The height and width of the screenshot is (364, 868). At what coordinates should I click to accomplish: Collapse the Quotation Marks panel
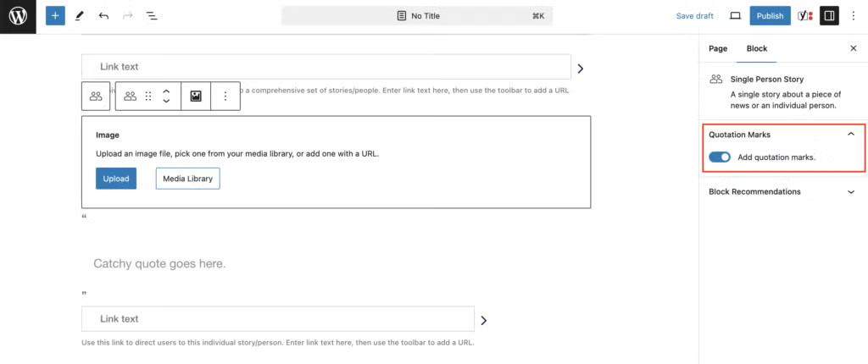851,134
